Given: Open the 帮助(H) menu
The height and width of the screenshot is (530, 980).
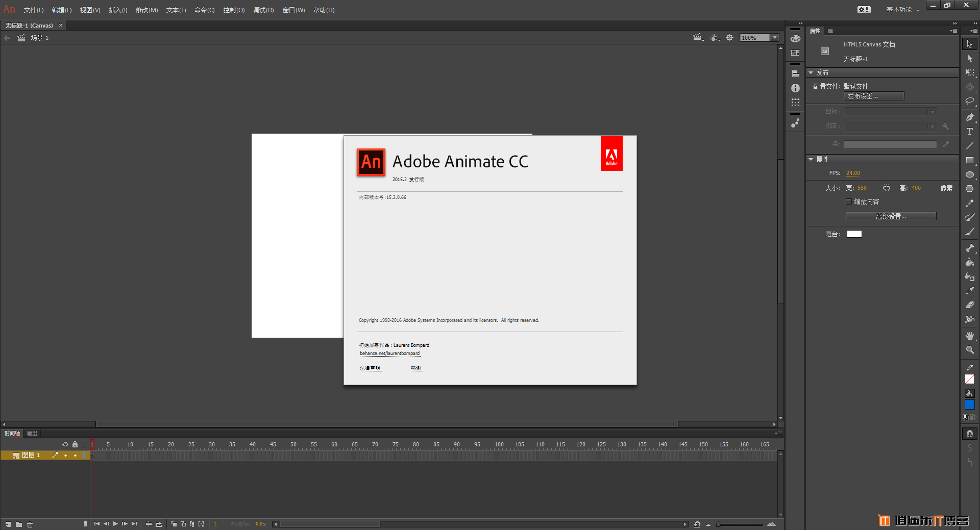Looking at the screenshot, I should click(324, 10).
